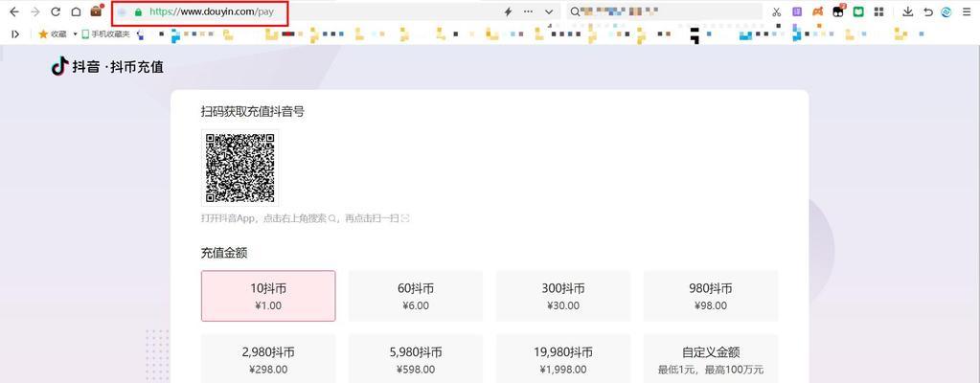This screenshot has width=980, height=383.
Task: Select the 300抖币 ¥30.00 option
Action: click(x=563, y=296)
